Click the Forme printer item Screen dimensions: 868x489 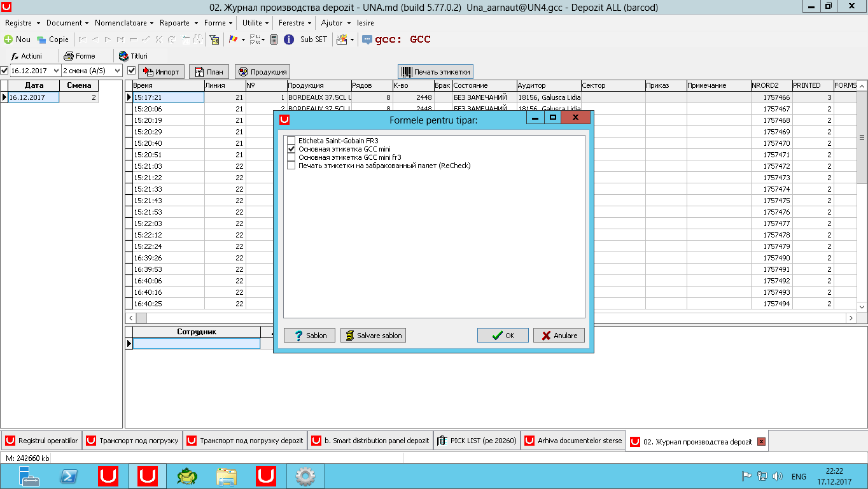[80, 56]
